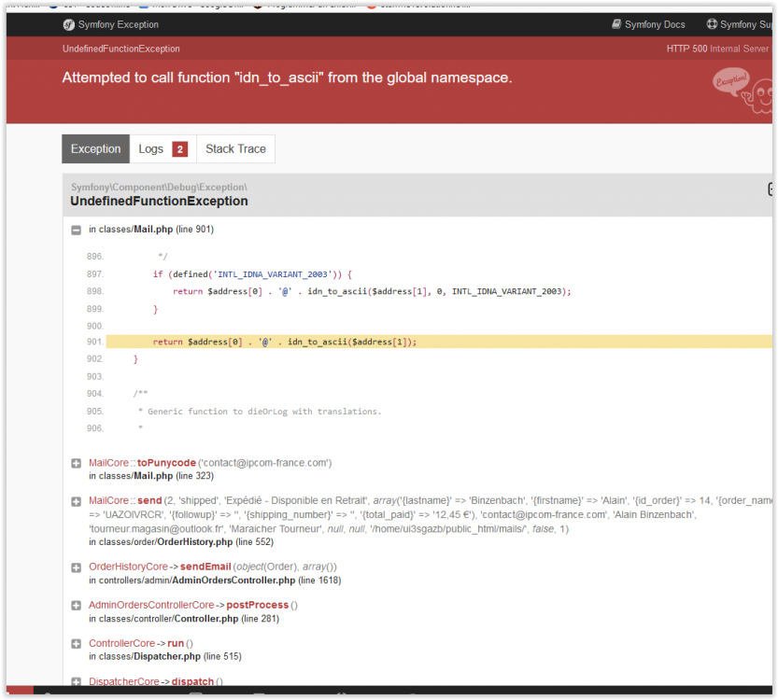Expand the MailCore::send stack frame

[76, 501]
